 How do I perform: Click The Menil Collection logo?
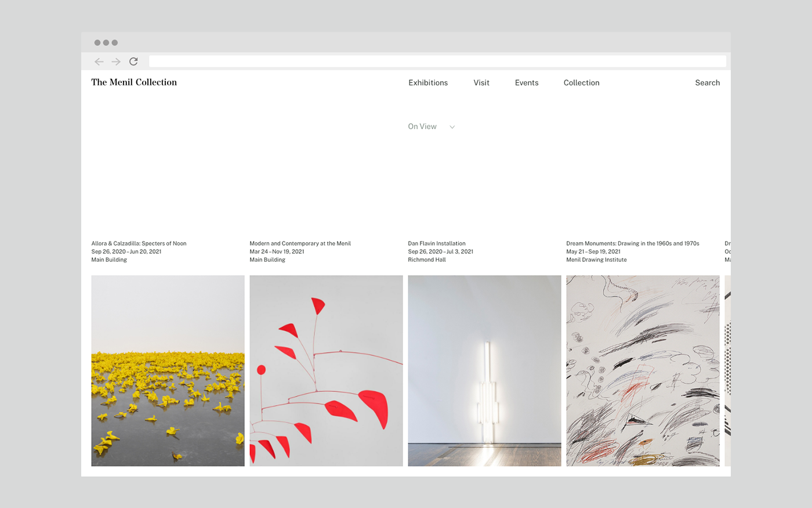click(134, 82)
